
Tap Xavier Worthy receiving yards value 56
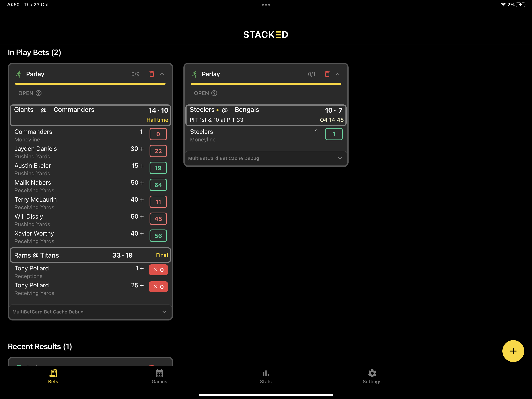[x=158, y=236]
